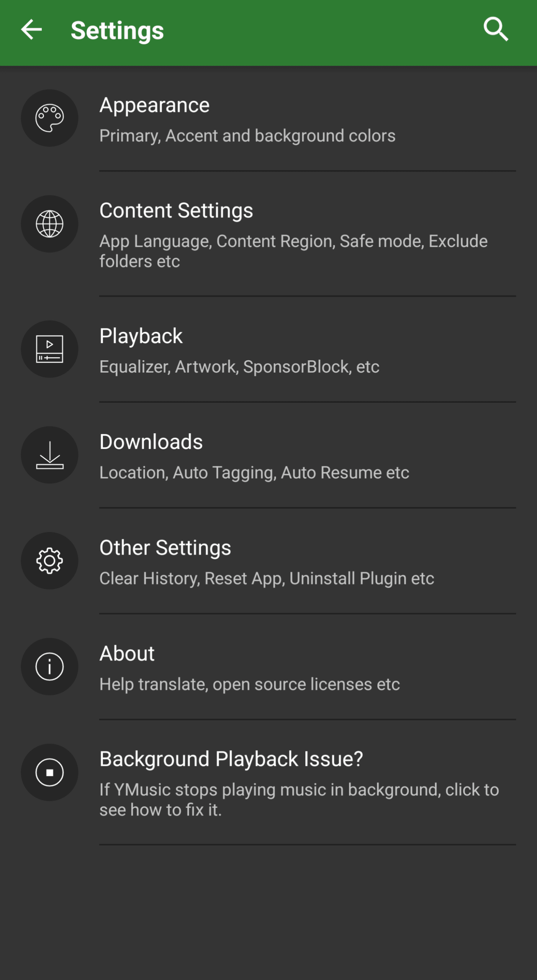
Task: Click the Background Playback Issue stop icon
Action: pyautogui.click(x=49, y=773)
